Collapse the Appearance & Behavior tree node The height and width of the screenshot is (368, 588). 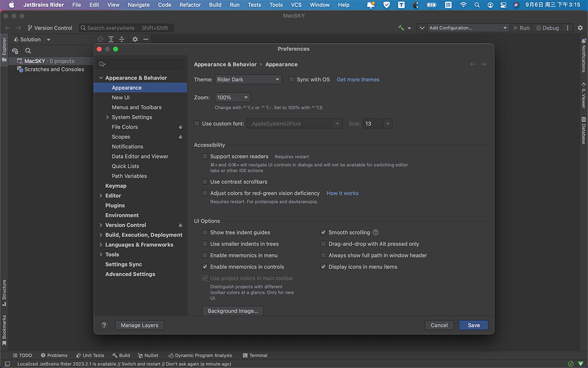[x=101, y=78]
